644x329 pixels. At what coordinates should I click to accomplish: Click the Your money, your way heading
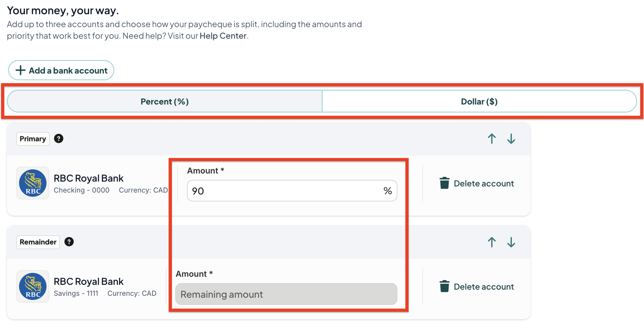pyautogui.click(x=63, y=11)
